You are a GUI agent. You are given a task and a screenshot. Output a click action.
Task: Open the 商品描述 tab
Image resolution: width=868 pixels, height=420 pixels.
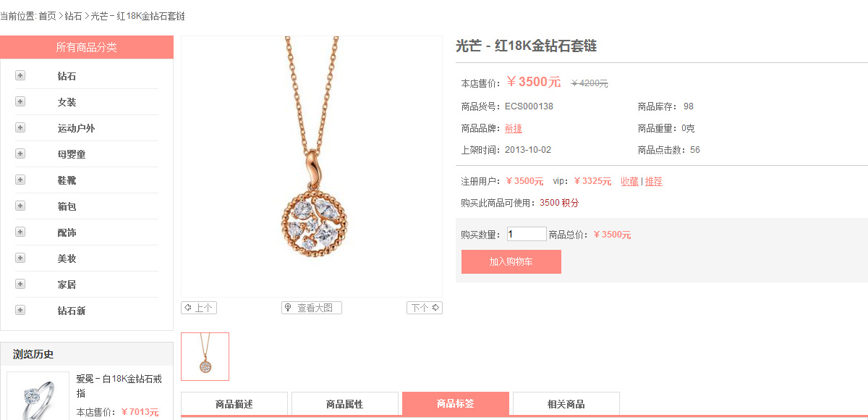click(234, 404)
